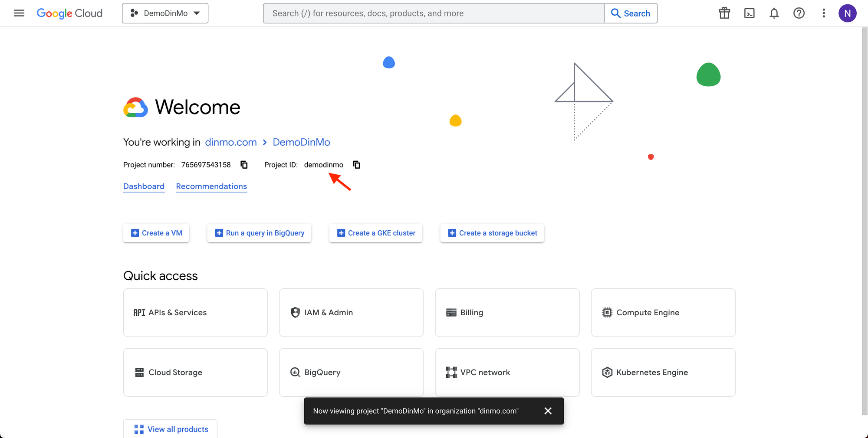
Task: Open the notifications bell
Action: pos(774,13)
